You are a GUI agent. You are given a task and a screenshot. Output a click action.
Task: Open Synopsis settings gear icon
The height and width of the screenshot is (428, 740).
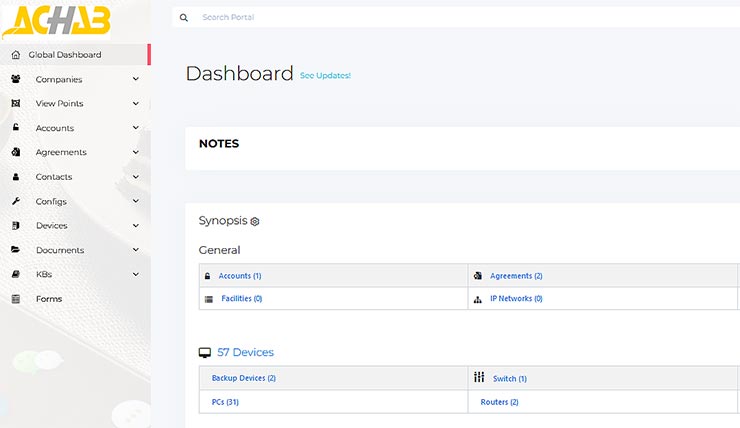255,221
